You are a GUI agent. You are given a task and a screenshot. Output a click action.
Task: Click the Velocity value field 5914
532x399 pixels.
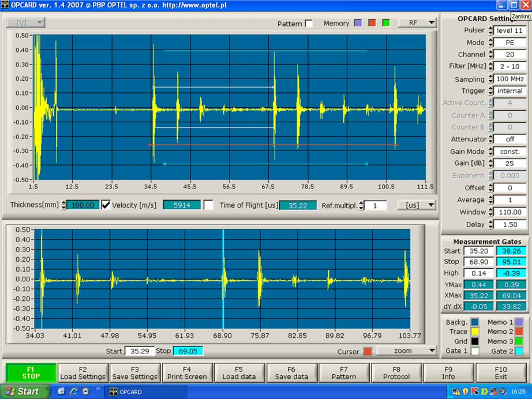[182, 205]
